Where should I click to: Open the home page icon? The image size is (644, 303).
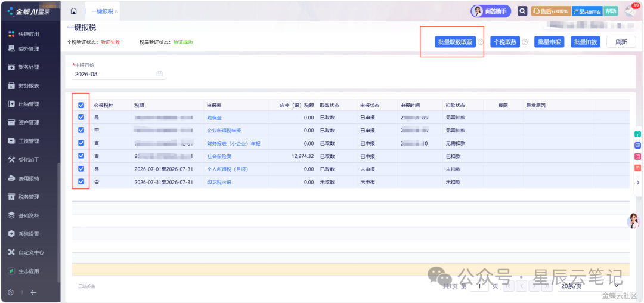[x=73, y=11]
